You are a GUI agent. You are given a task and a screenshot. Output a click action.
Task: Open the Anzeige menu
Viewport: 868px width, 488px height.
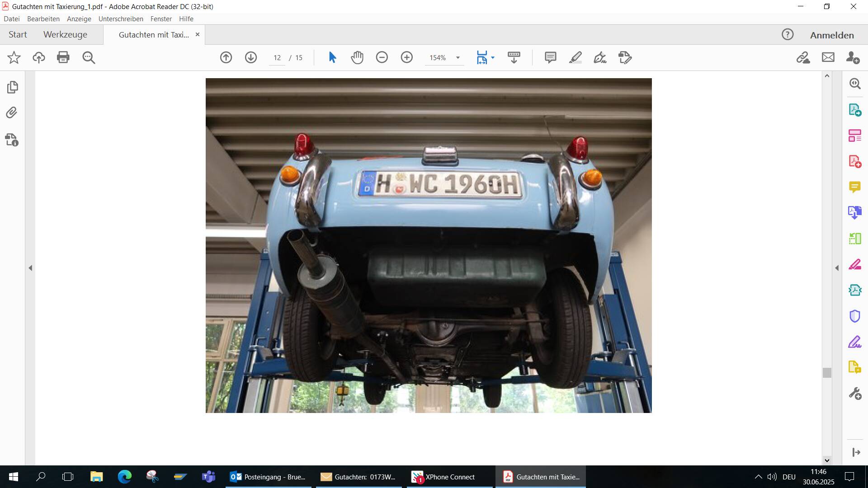tap(79, 19)
